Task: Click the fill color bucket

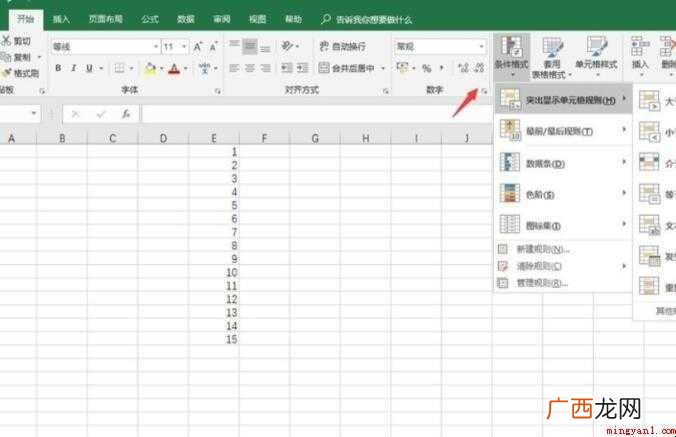Action: tap(150, 69)
